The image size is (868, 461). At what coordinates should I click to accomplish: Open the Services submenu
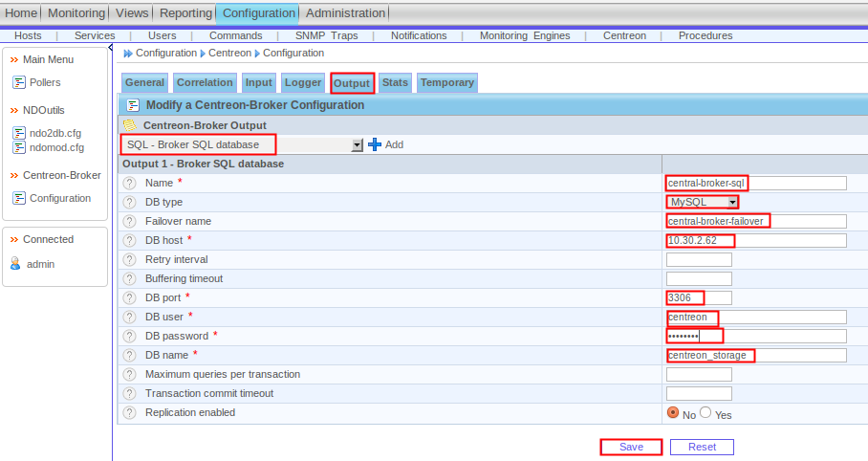tap(95, 35)
